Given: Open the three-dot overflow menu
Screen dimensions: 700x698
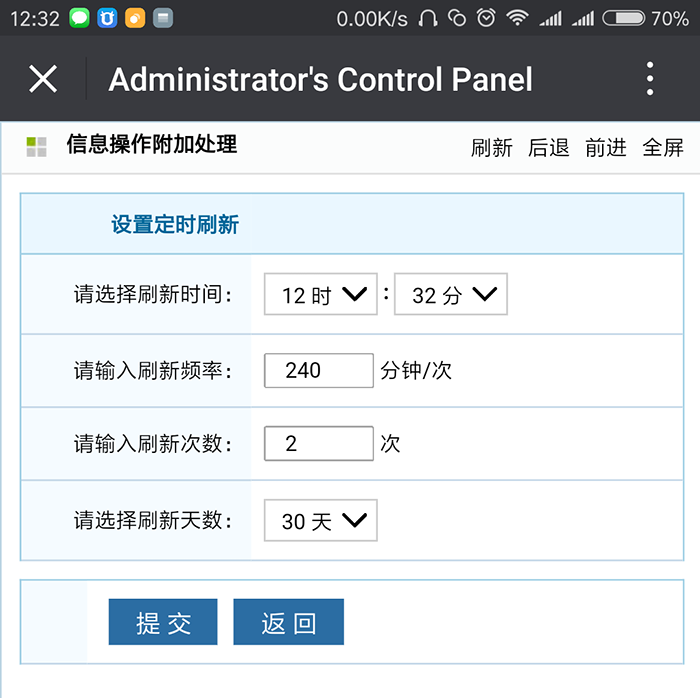Looking at the screenshot, I should [650, 79].
